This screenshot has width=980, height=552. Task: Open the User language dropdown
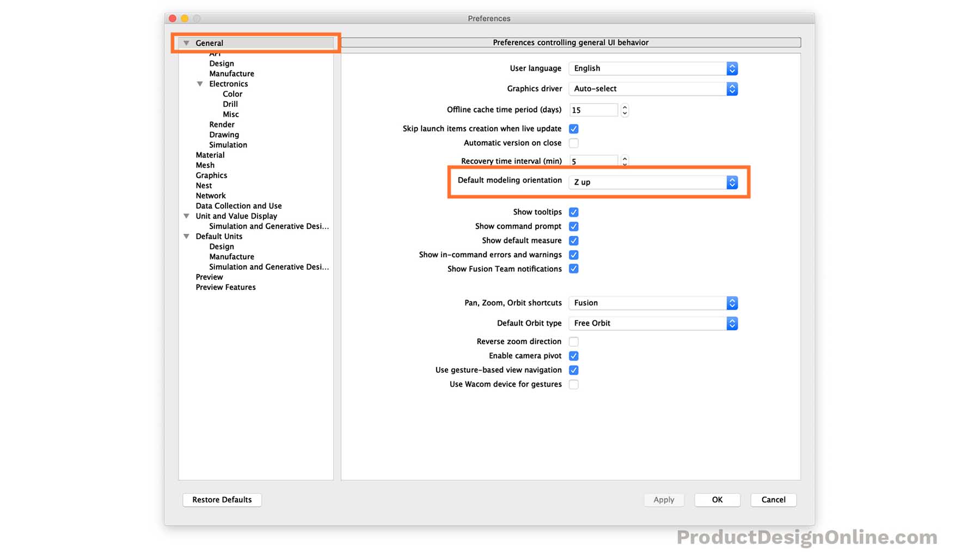pos(653,69)
